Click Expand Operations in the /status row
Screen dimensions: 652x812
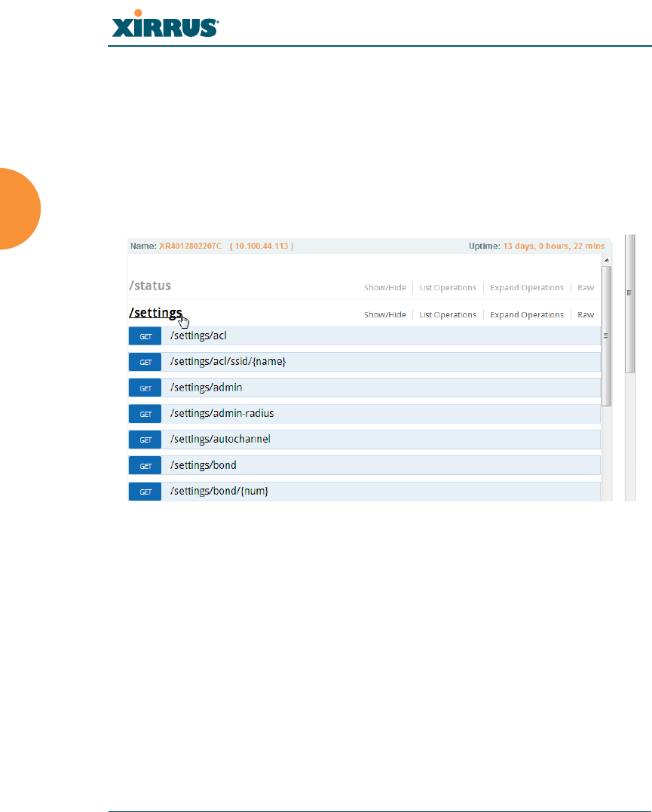click(x=527, y=287)
